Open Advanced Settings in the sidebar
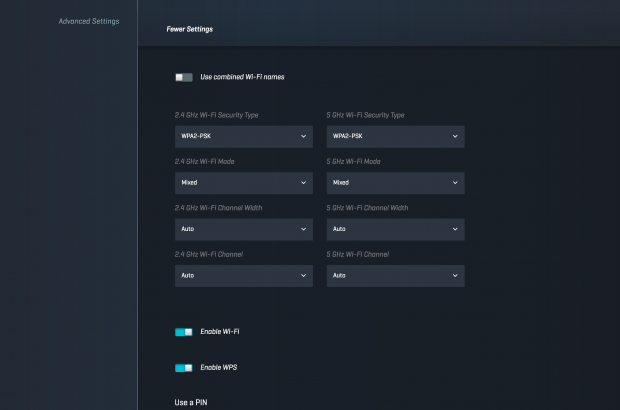Viewport: 620px width, 410px height. 89,21
